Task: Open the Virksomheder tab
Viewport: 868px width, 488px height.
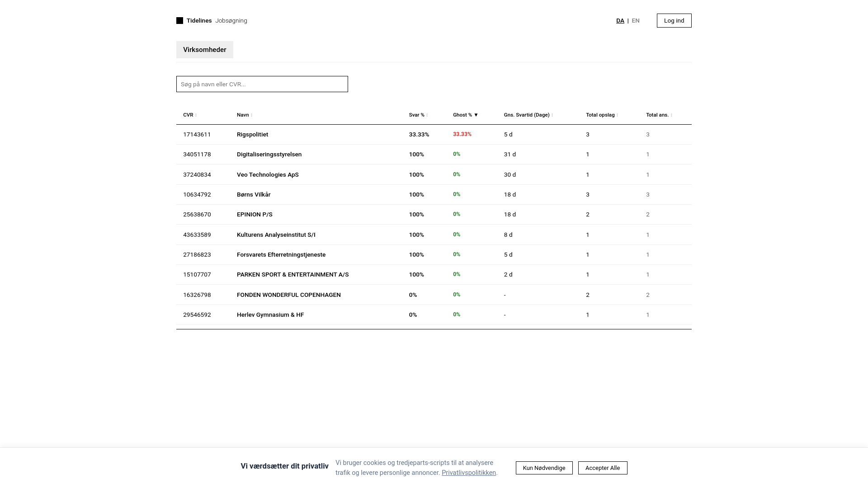Action: coord(205,50)
